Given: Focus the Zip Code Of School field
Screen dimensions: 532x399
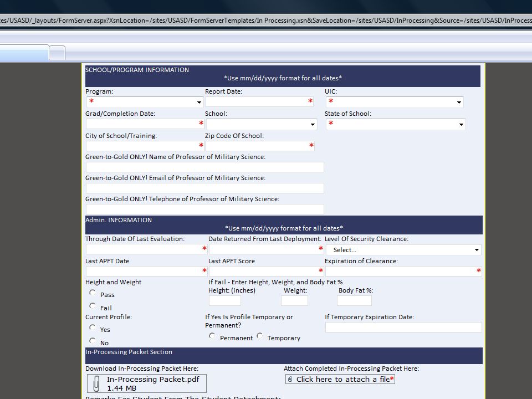Looking at the screenshot, I should [260, 146].
